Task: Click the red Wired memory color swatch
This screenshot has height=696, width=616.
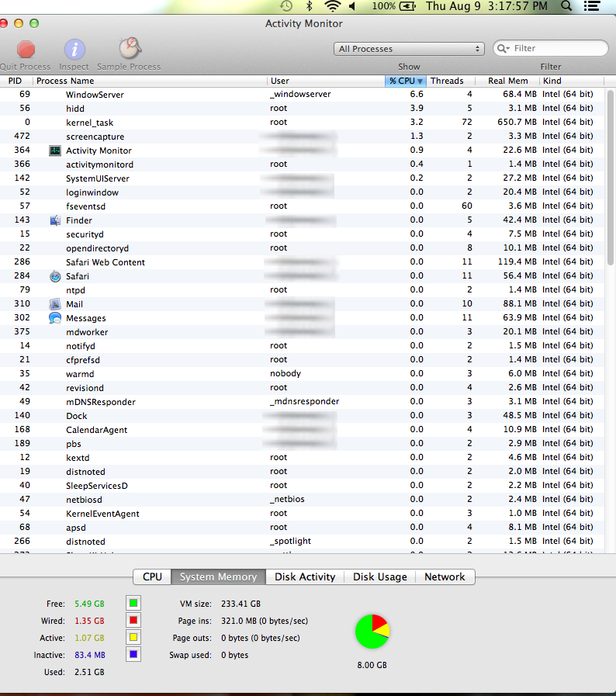Action: 133,620
